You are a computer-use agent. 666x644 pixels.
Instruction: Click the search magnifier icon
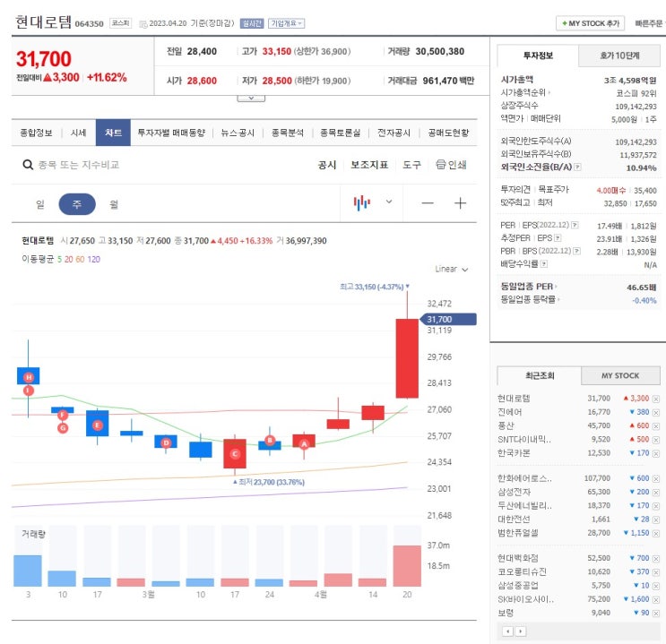(x=28, y=165)
